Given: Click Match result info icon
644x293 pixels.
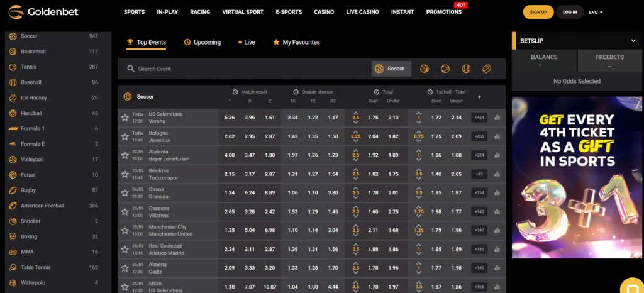Looking at the screenshot, I should tap(235, 92).
